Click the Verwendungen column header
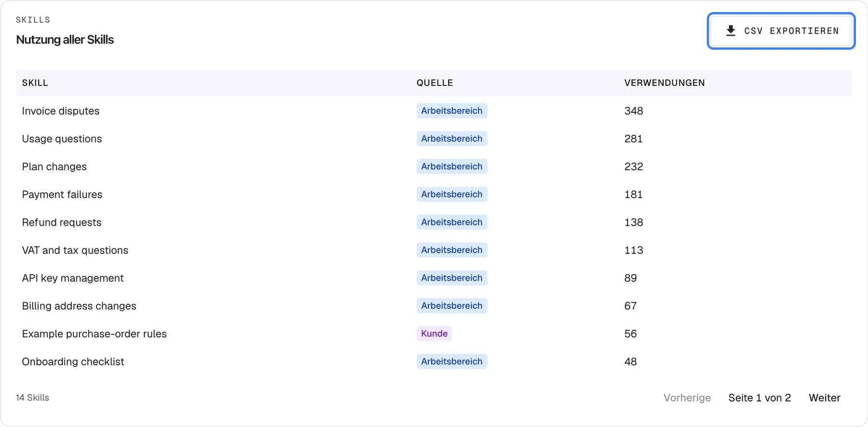Screen dimensions: 868x427 (665, 83)
